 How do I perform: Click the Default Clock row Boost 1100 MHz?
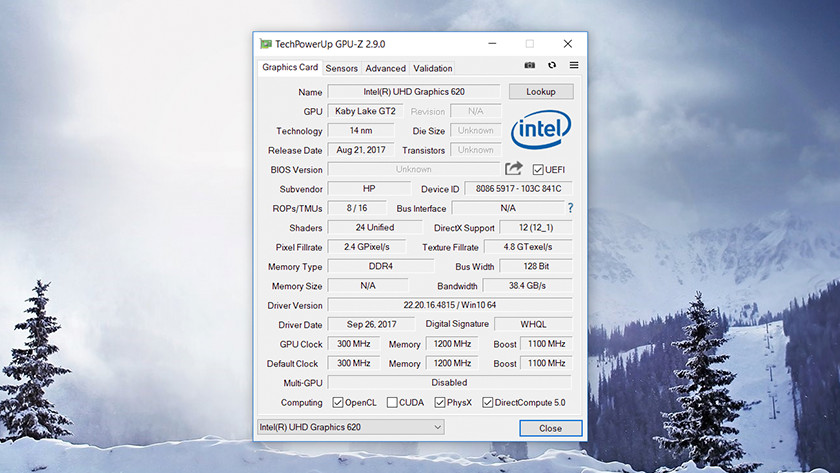pos(546,363)
